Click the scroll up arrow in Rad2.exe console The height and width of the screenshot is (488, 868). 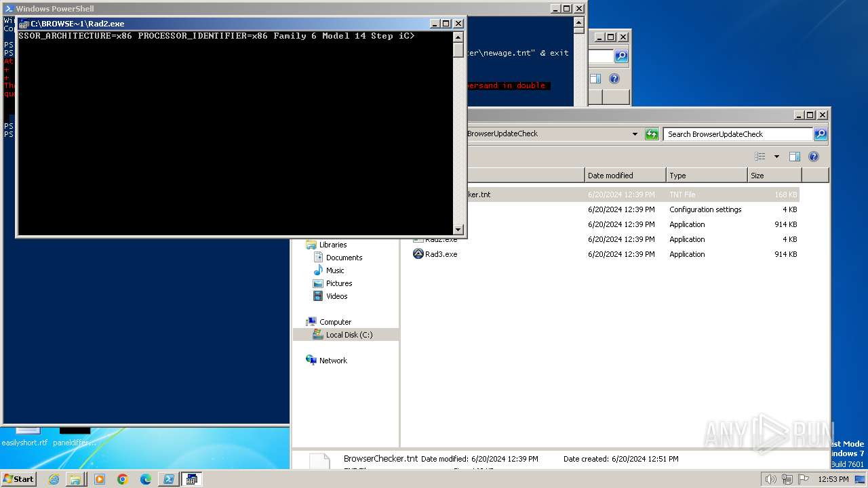pyautogui.click(x=458, y=37)
